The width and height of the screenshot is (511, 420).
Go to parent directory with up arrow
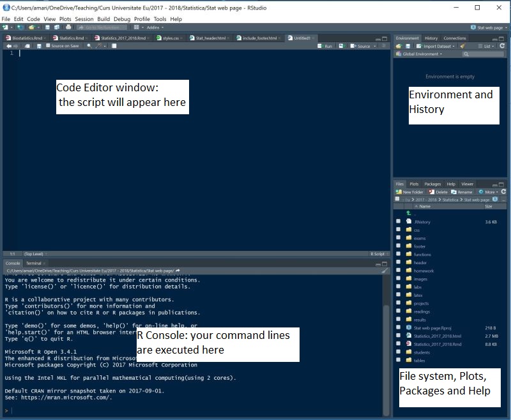click(408, 213)
